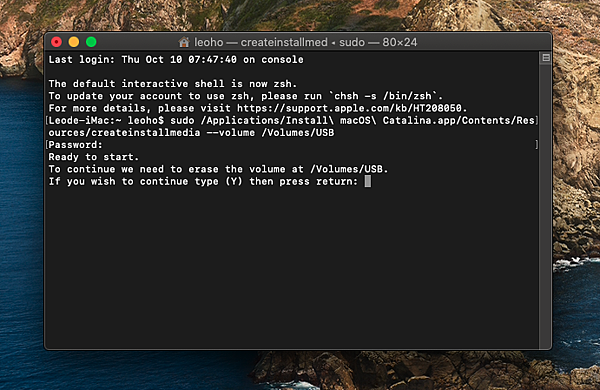Screen dimensions: 600x390
Task: Click the ocean desktop wallpaper left of Terminal
Action: (21, 230)
